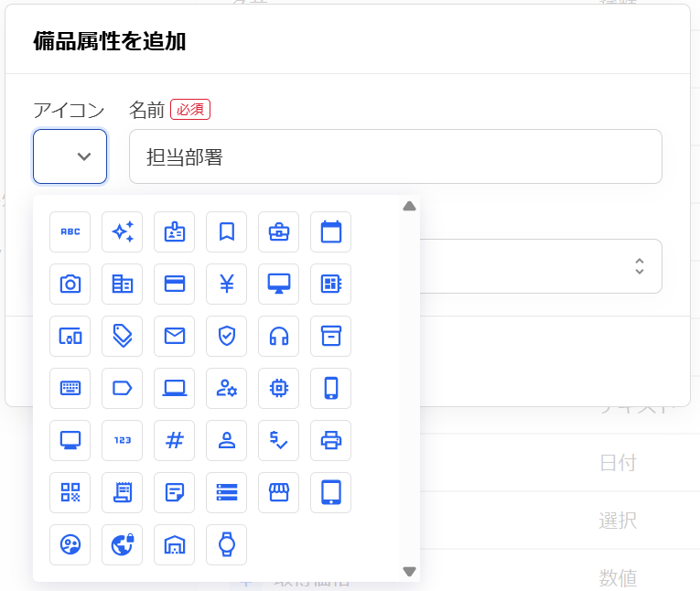Pick the plain monitor screen icon
Image resolution: width=700 pixels, height=591 pixels.
coord(70,441)
